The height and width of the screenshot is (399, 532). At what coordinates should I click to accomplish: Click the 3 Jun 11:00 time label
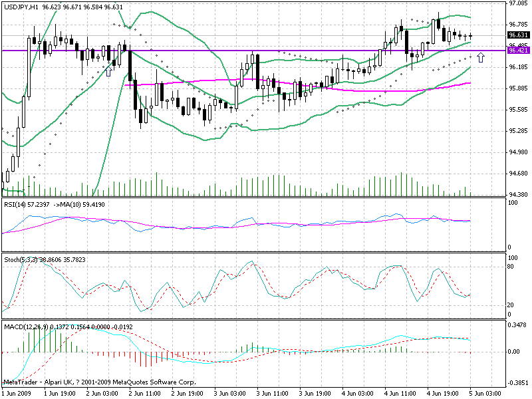tap(273, 394)
